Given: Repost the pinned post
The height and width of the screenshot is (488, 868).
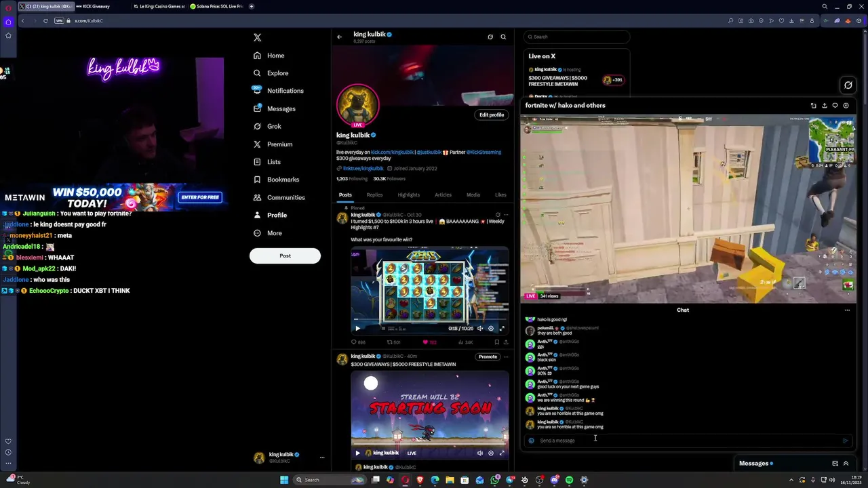Looking at the screenshot, I should click(393, 342).
